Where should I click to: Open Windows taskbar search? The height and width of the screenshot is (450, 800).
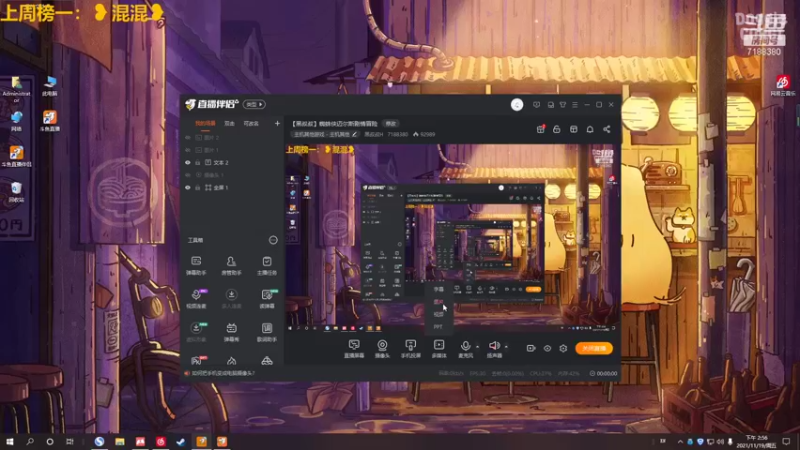coord(30,441)
